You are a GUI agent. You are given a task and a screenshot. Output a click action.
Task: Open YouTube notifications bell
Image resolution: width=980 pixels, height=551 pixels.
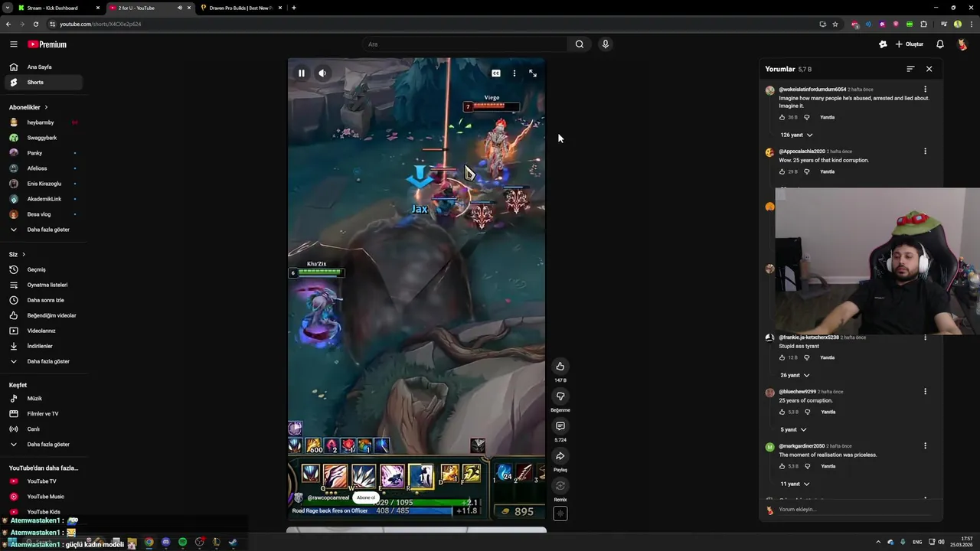pos(940,44)
